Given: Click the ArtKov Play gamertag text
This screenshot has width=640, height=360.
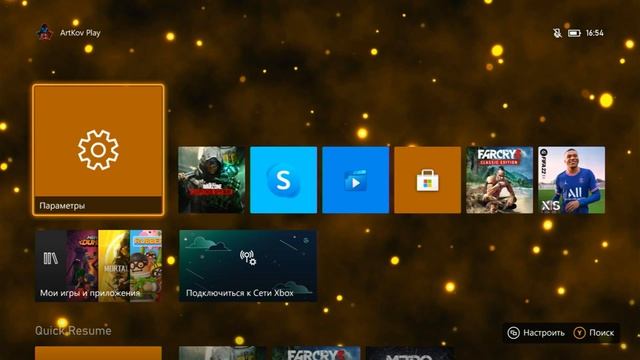Looking at the screenshot, I should click(x=80, y=33).
